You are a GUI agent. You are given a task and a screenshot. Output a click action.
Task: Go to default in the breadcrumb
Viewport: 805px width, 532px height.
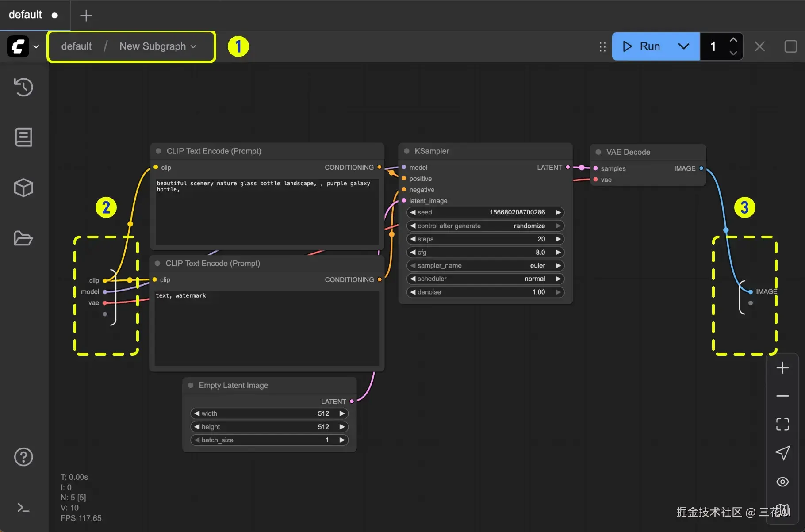click(x=77, y=46)
